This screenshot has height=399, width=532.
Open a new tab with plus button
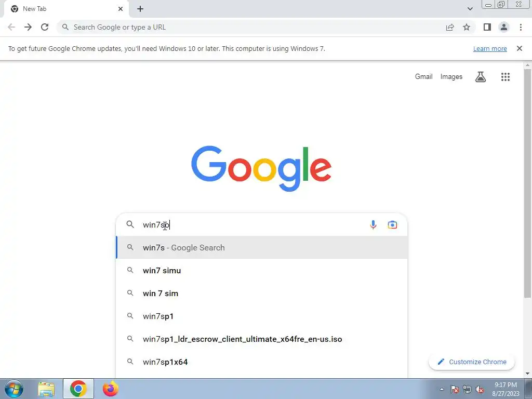click(140, 9)
